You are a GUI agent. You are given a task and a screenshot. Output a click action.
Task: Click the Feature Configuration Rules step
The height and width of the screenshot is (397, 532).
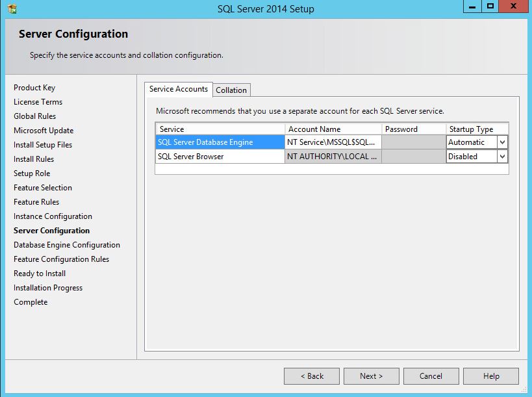62,259
